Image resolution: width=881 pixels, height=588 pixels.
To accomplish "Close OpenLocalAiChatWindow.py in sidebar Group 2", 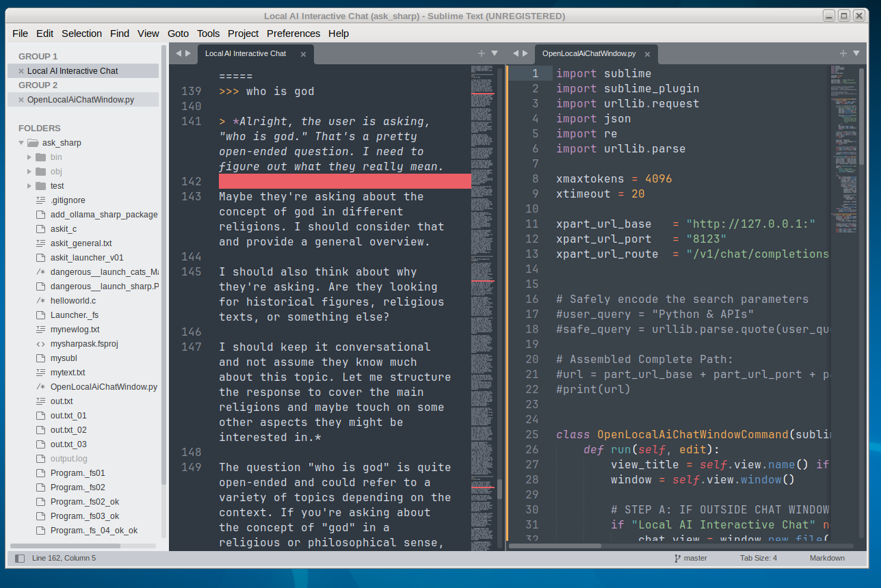I will 21,100.
